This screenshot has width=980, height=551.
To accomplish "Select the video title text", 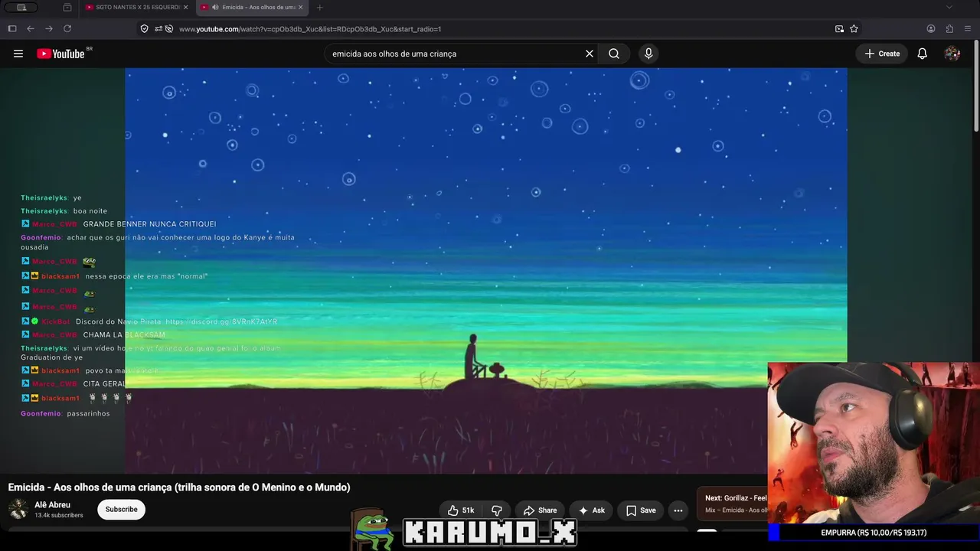I will click(x=179, y=487).
